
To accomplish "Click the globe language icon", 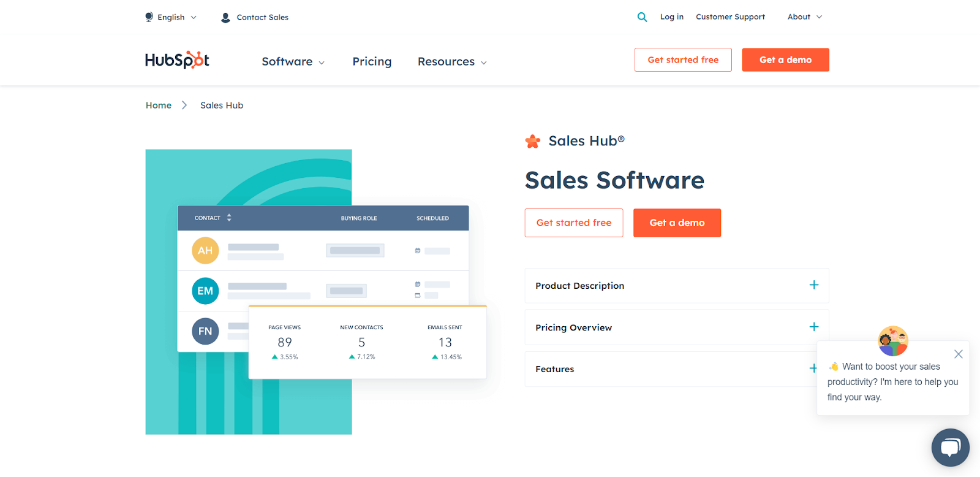I will (149, 17).
